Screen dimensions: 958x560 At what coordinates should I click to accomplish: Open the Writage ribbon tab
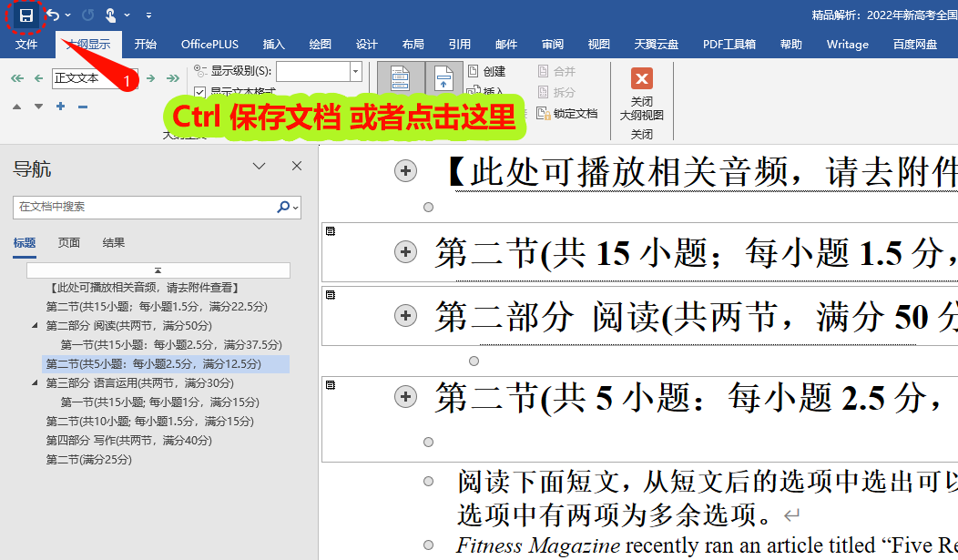pos(848,44)
